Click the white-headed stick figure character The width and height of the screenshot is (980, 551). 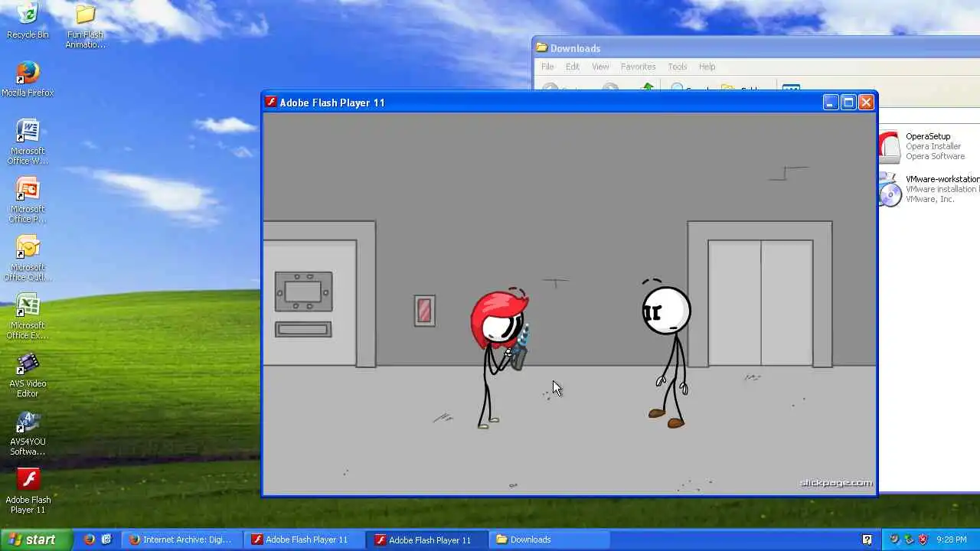(x=666, y=354)
